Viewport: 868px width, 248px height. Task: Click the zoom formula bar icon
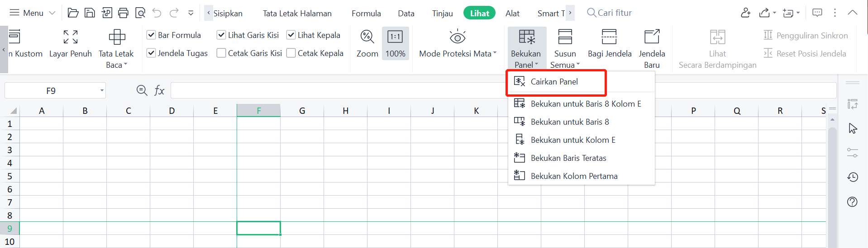(142, 90)
